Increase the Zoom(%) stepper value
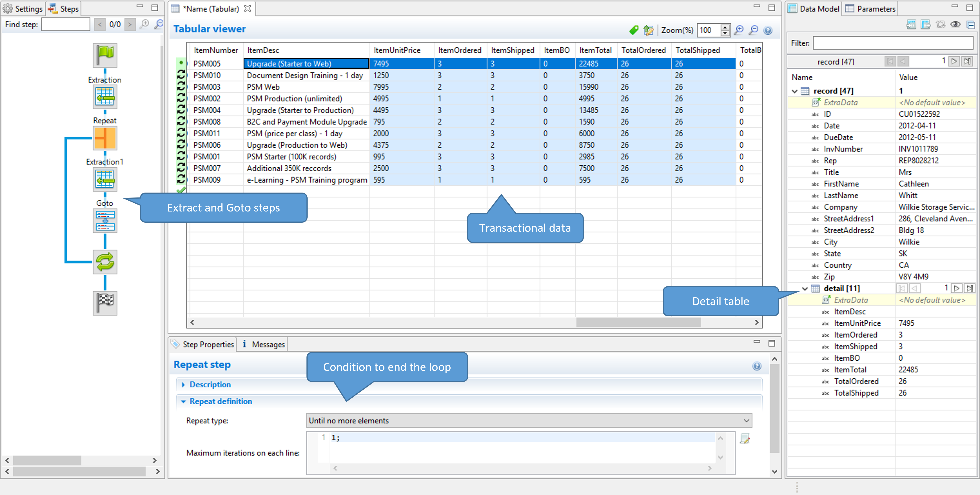 pos(725,27)
